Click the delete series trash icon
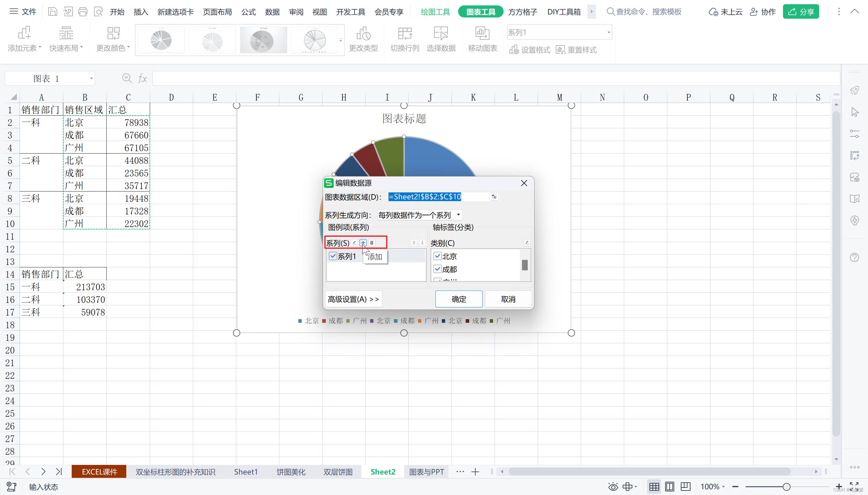 tap(372, 243)
